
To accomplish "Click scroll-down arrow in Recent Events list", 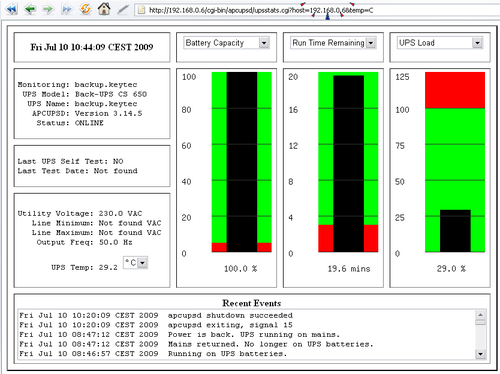I will point(480,354).
